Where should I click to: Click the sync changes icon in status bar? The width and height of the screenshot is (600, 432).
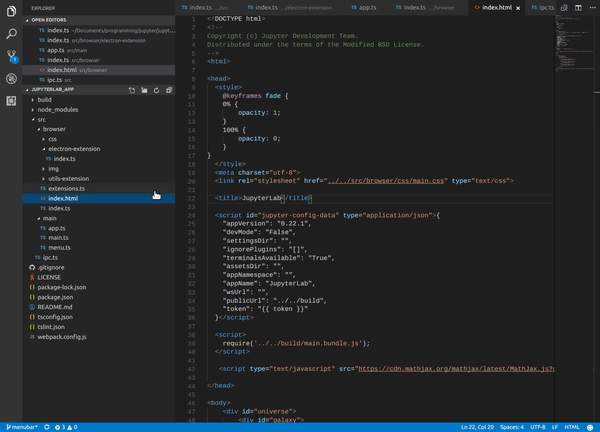pos(47,427)
